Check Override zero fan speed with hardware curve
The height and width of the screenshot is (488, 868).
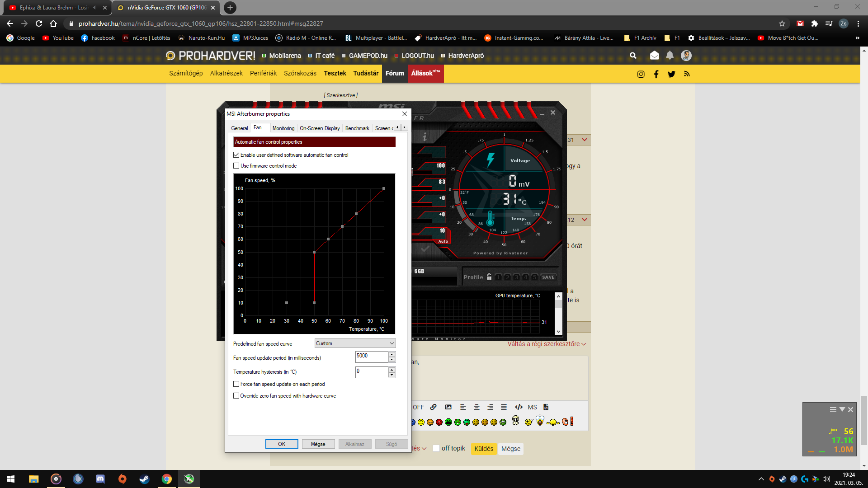tap(236, 396)
